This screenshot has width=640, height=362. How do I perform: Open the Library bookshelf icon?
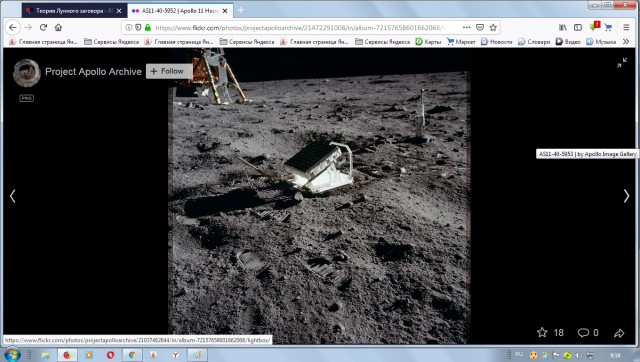(x=563, y=27)
